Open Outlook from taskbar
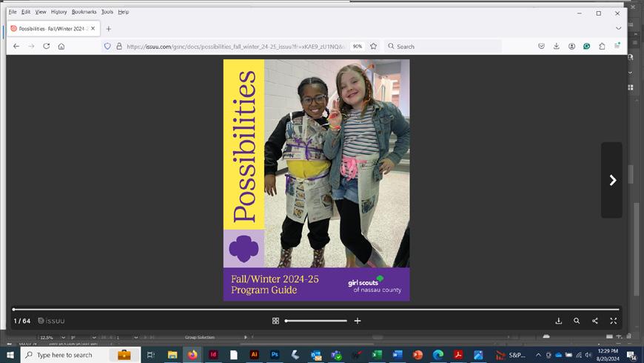This screenshot has height=363, width=644. (x=316, y=355)
